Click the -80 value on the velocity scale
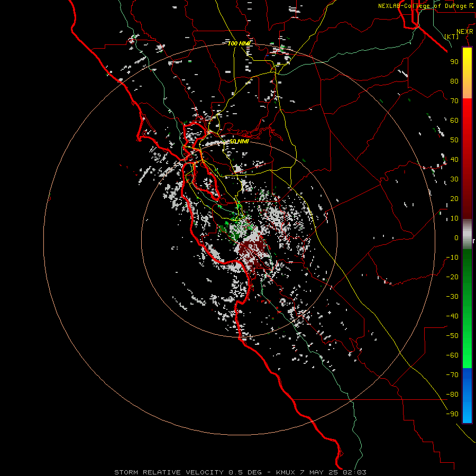The image size is (476, 476). pyautogui.click(x=452, y=395)
